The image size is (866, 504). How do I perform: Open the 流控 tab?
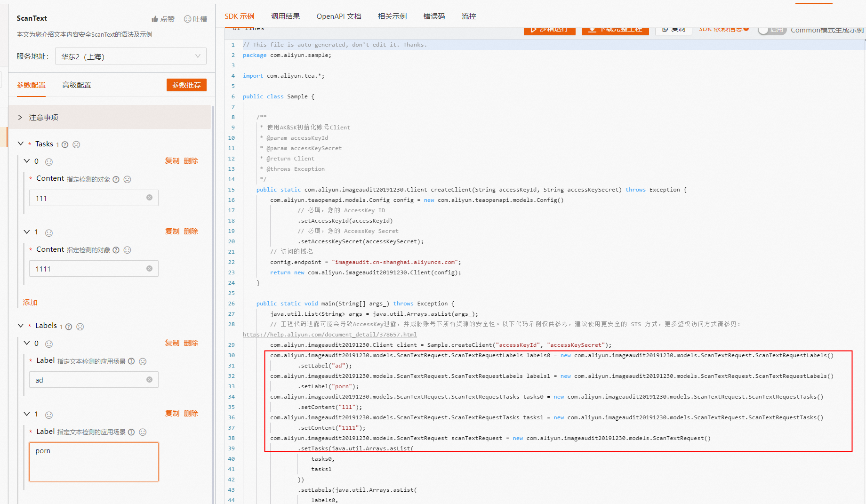click(x=469, y=16)
